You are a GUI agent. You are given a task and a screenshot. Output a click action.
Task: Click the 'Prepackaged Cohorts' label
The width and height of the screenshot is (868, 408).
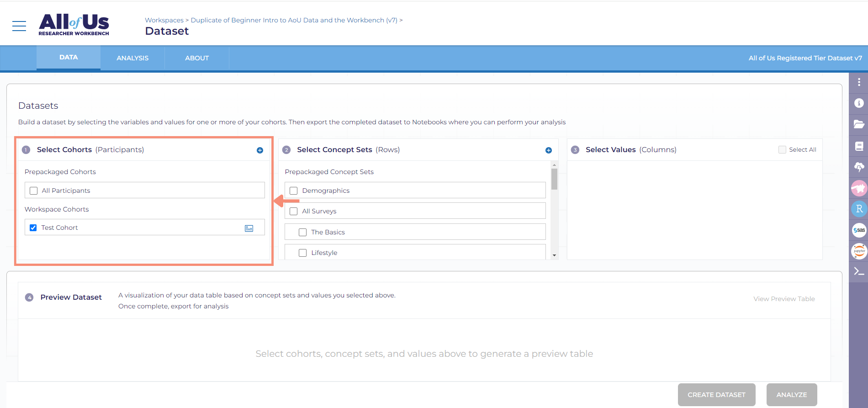(x=60, y=172)
